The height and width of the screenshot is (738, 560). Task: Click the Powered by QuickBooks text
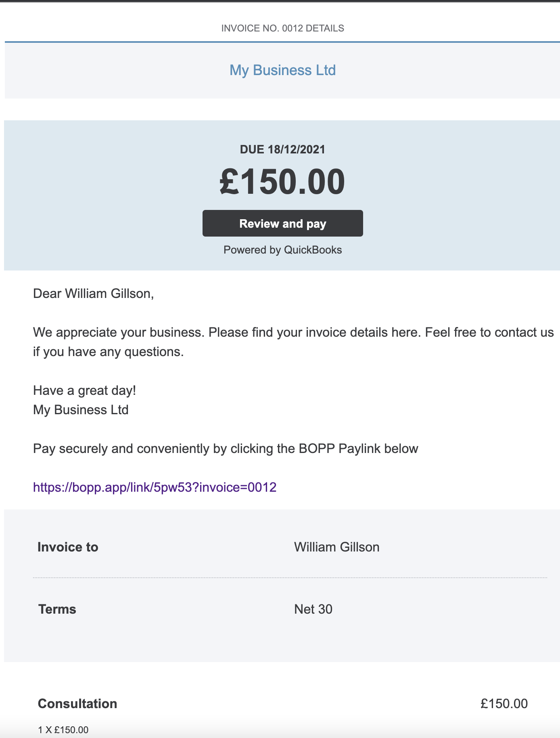point(282,250)
